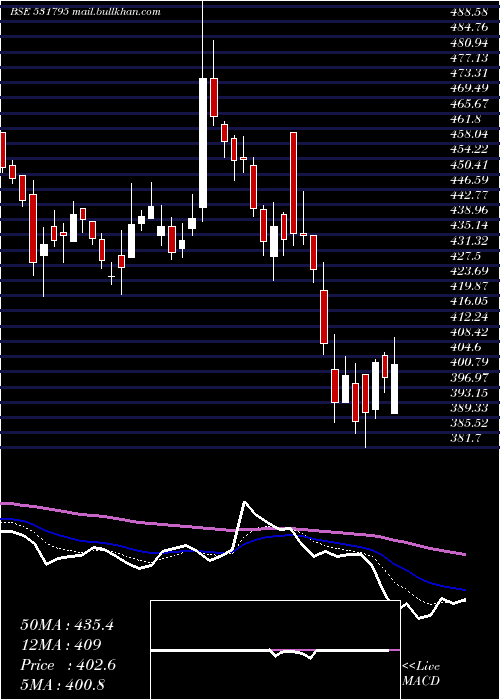Click inside the MACD inset chart box
The width and height of the screenshot is (500, 700).
click(275, 650)
